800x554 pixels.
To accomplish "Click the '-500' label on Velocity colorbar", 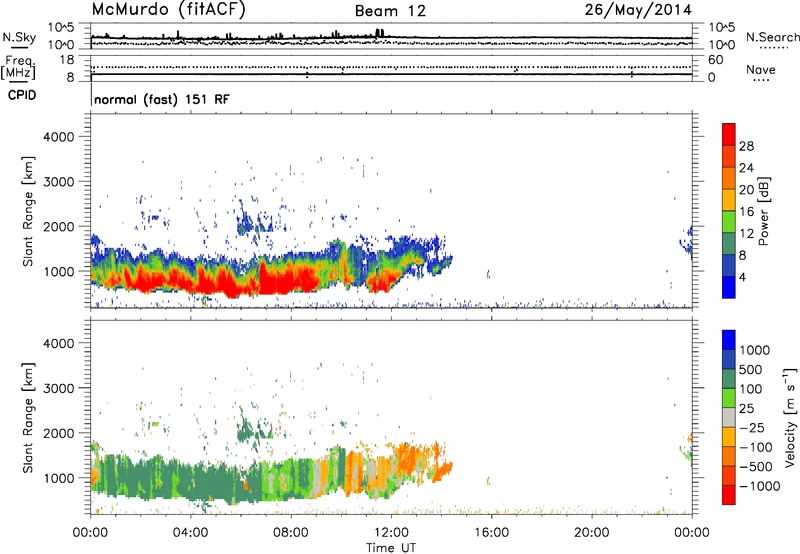I will 756,466.
